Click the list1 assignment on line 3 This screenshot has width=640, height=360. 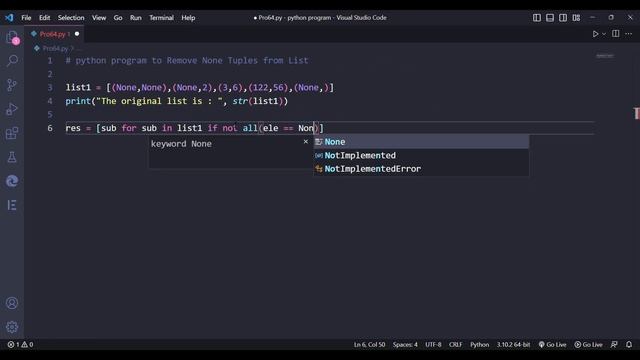(x=200, y=87)
